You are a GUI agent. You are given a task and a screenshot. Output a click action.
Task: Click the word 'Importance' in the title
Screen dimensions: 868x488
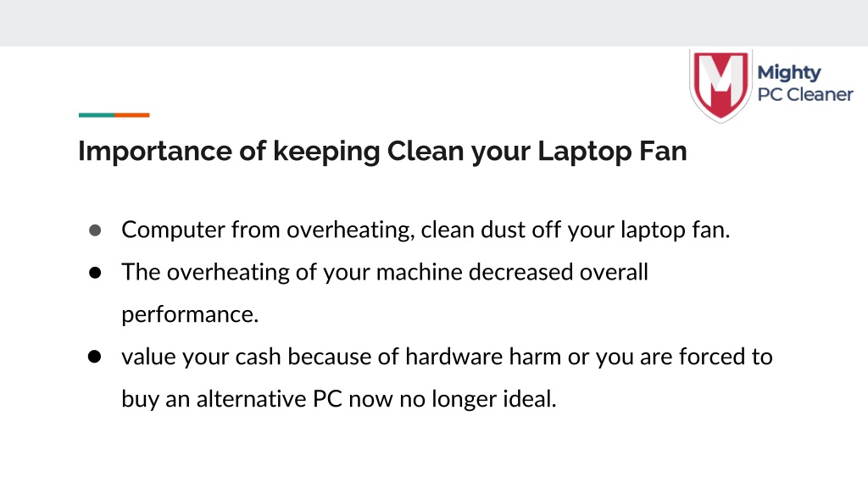click(155, 151)
